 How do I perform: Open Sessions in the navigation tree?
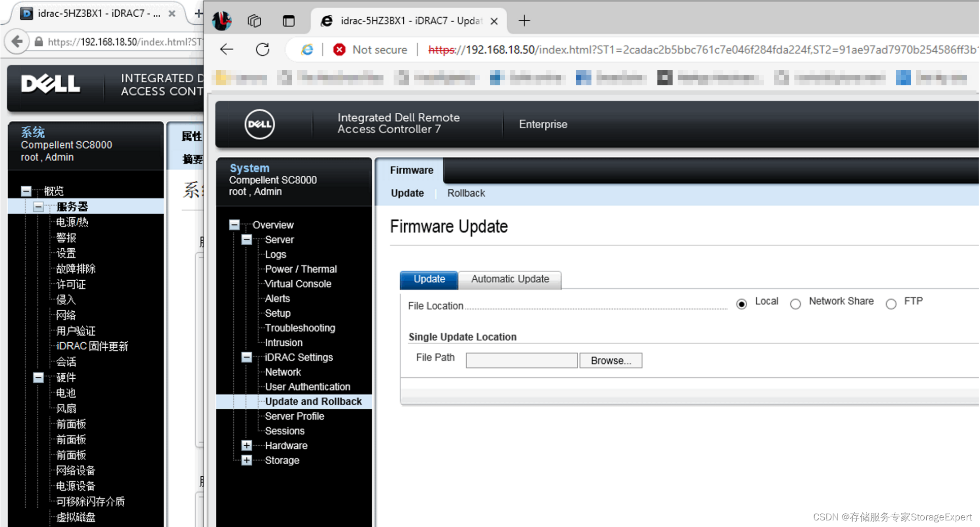pyautogui.click(x=285, y=431)
